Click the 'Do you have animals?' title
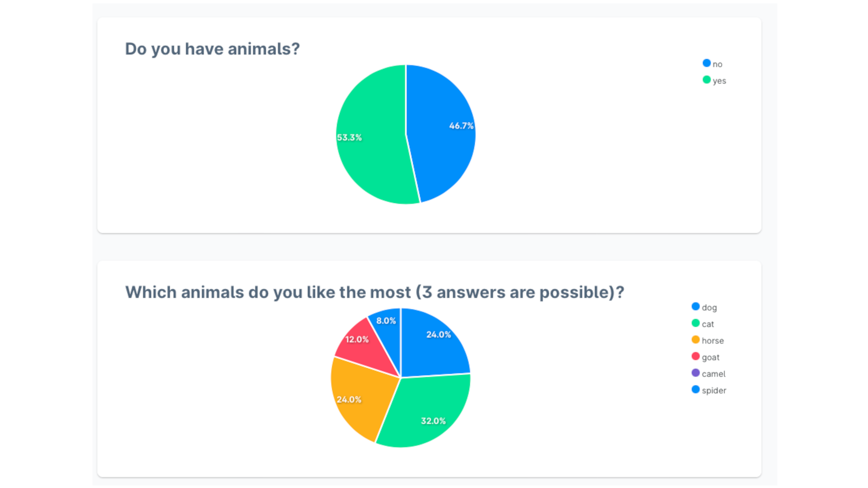This screenshot has height=488, width=868. click(x=212, y=49)
